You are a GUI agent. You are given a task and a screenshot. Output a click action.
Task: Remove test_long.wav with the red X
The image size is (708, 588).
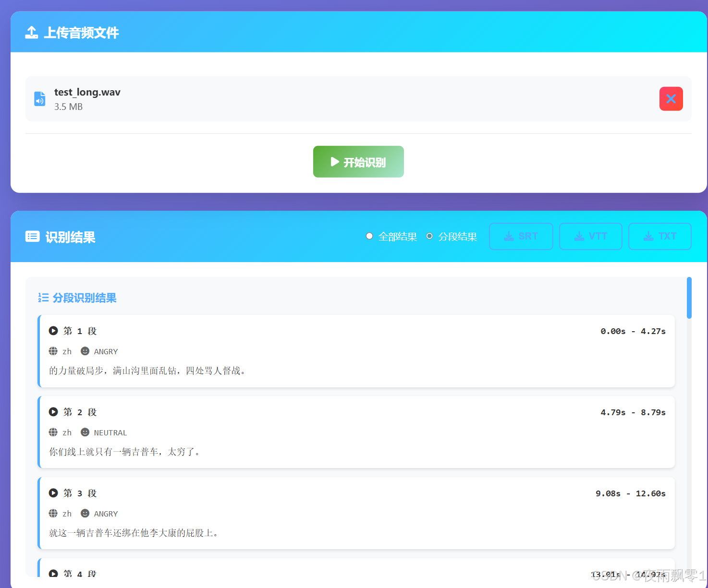(x=671, y=99)
